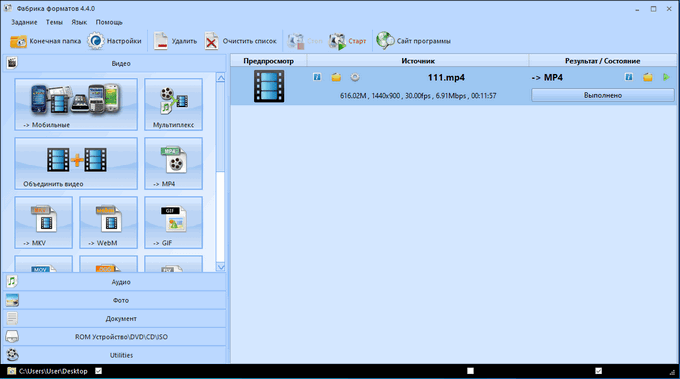
Task: Choose the -> WebM conversion tile
Action: (108, 222)
